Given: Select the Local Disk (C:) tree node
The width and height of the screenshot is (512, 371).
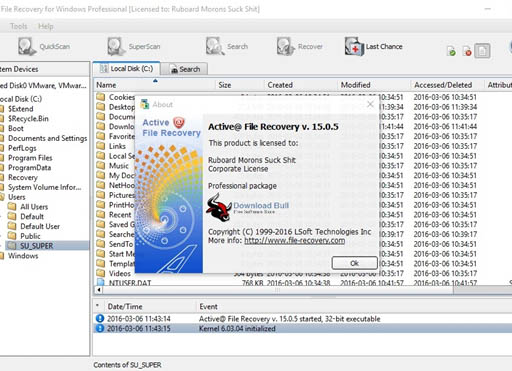Looking at the screenshot, I should (21, 99).
